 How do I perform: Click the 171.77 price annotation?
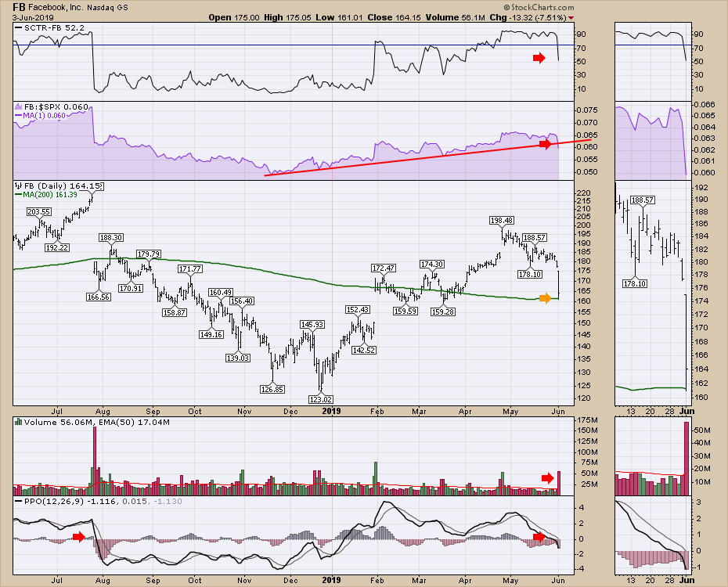(190, 268)
